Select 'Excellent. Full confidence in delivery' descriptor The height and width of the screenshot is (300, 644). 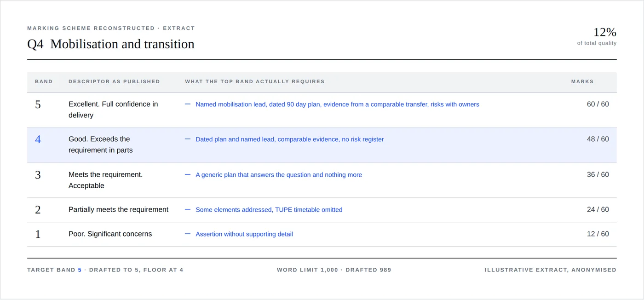(113, 110)
